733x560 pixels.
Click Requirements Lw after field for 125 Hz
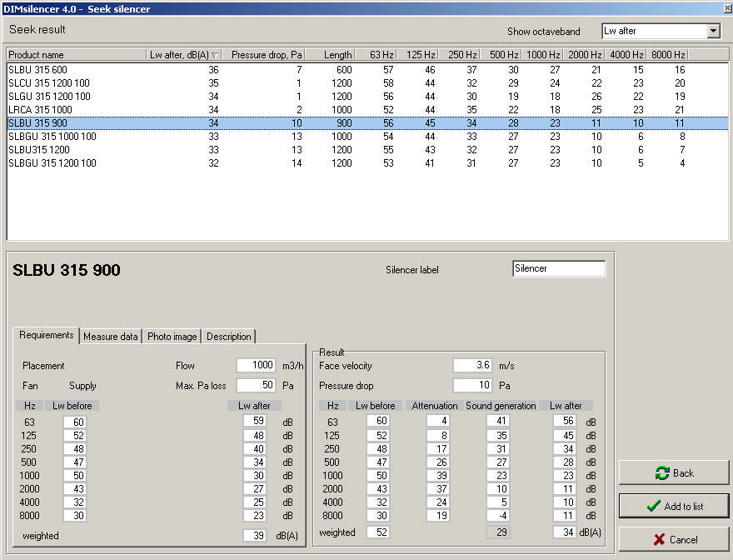tap(255, 436)
